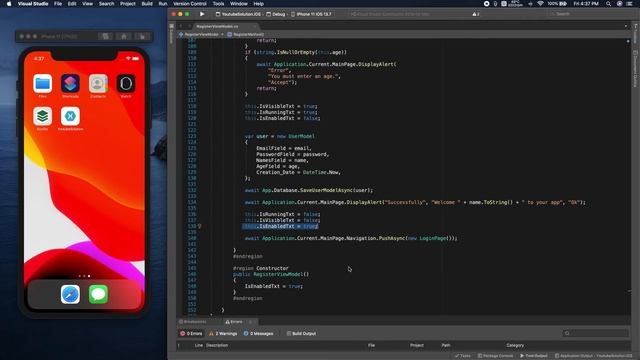Screen dimensions: 640x360
Task: Open the Files app on the iPhone simulator
Action: coord(42,84)
